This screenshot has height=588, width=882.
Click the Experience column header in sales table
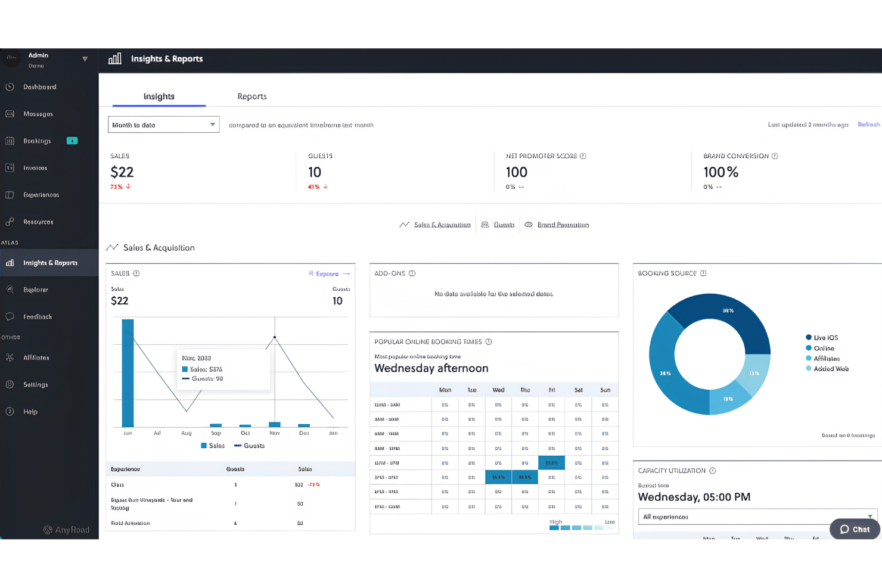[x=125, y=469]
